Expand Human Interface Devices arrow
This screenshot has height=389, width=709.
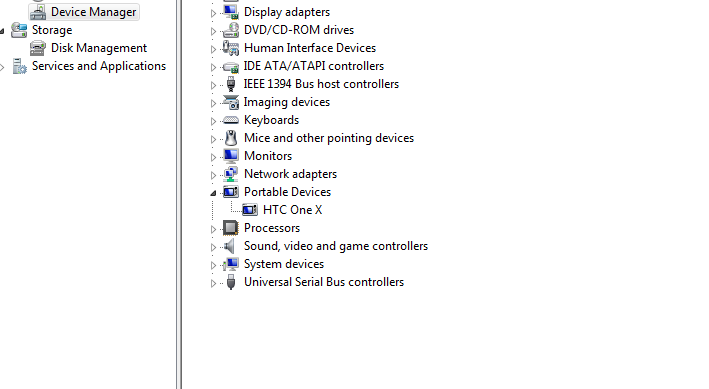(x=213, y=49)
